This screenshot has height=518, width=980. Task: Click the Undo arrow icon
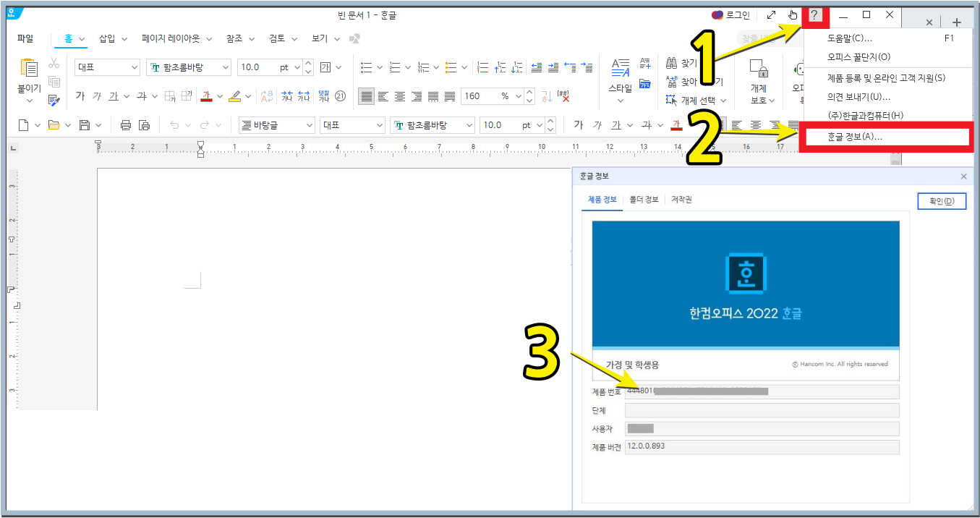[174, 125]
